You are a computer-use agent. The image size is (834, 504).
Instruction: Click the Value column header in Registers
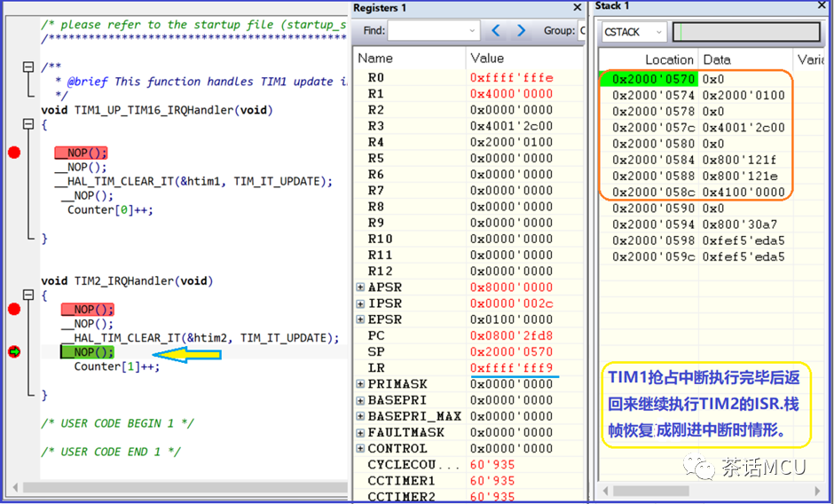click(x=524, y=59)
